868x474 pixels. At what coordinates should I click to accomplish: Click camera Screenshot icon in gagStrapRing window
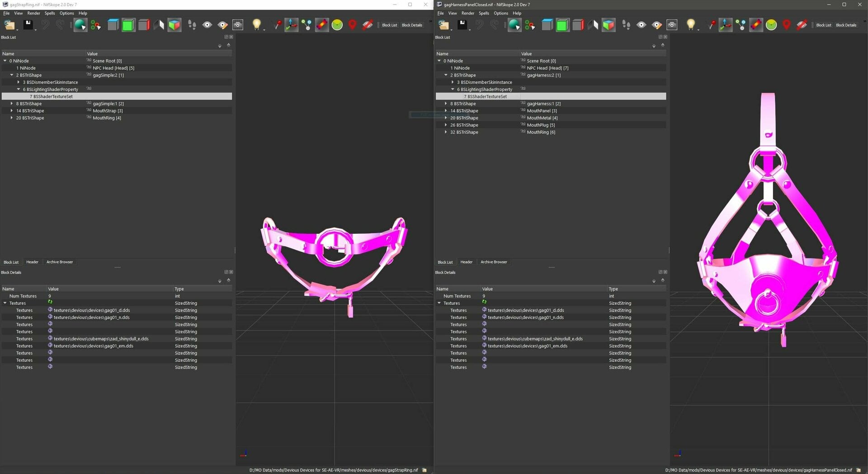238,25
